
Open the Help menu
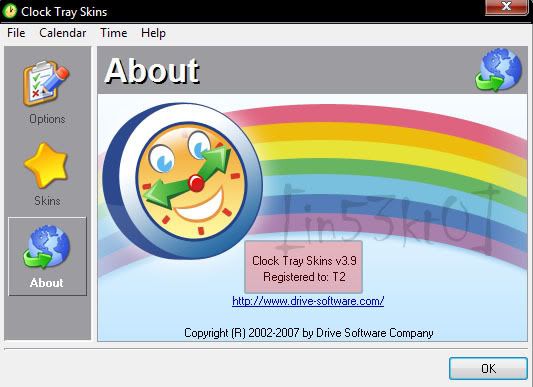click(x=153, y=33)
